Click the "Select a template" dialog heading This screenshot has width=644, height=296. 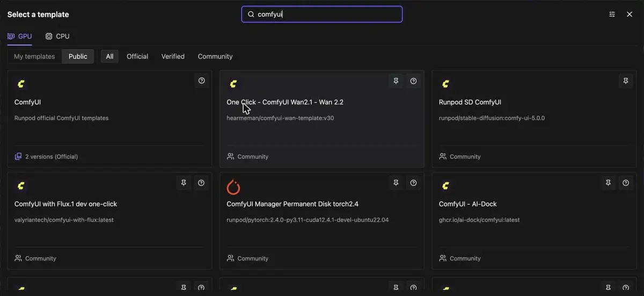tap(38, 15)
